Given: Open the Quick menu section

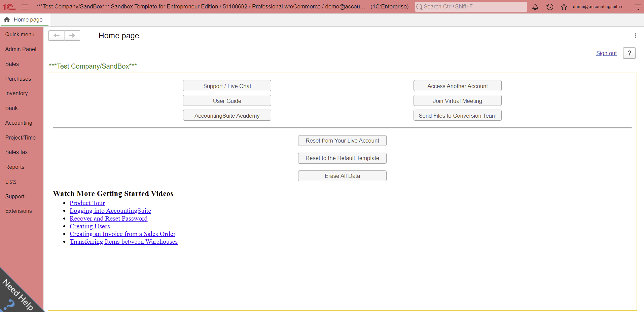Looking at the screenshot, I should pos(20,34).
